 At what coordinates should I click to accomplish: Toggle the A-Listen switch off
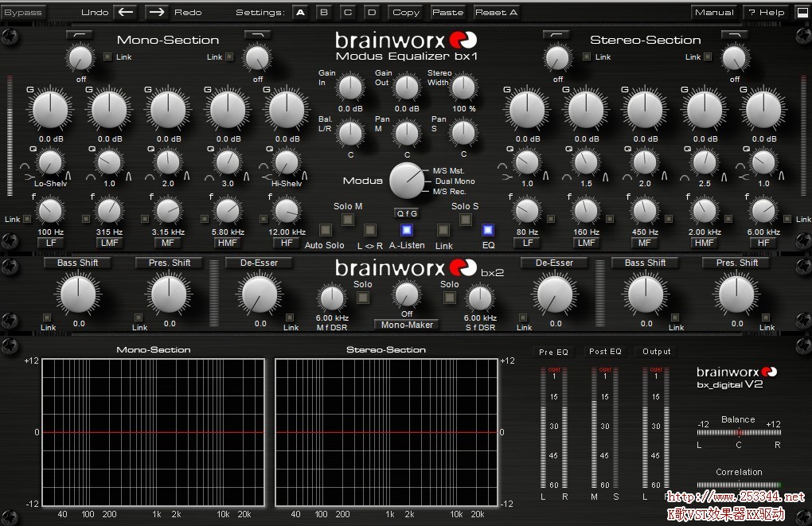[x=407, y=230]
